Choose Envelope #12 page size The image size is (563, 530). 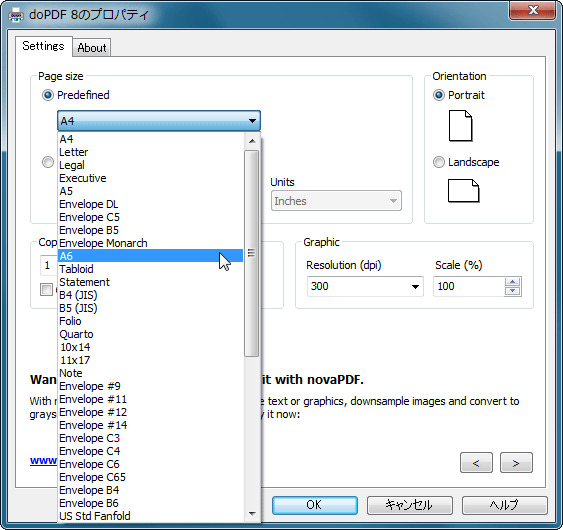150,412
